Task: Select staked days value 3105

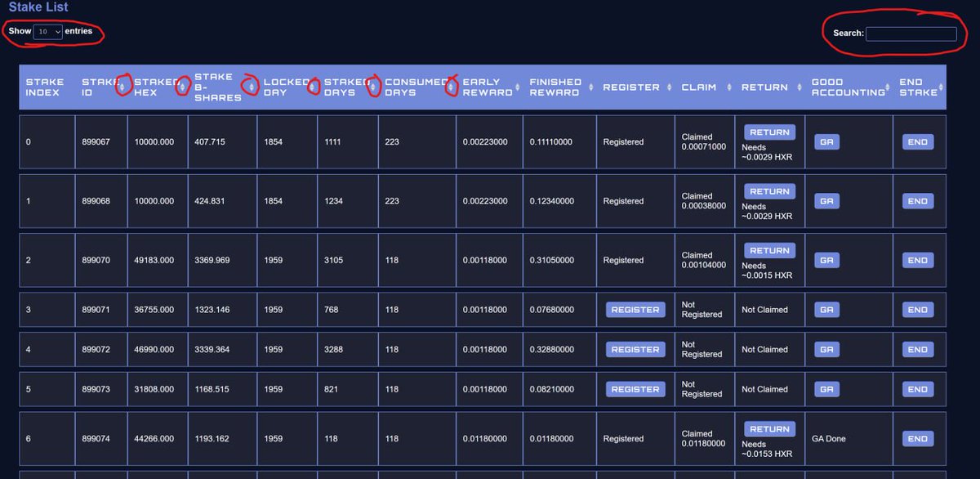Action: tap(335, 260)
